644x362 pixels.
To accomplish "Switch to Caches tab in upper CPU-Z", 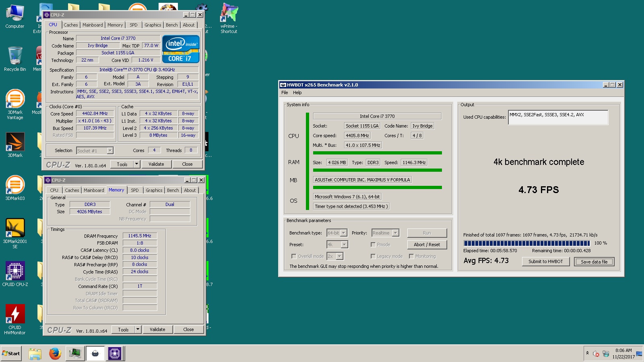I will 71,25.
